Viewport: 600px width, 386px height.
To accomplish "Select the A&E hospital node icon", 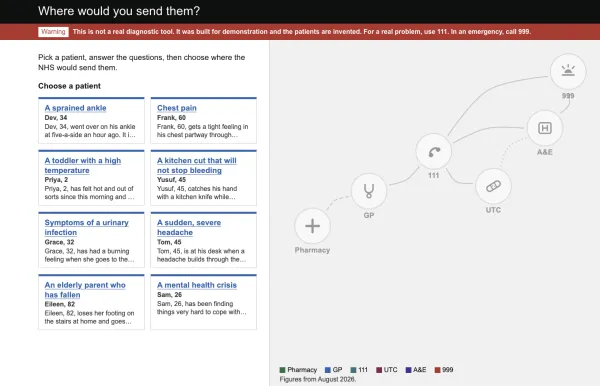I will pyautogui.click(x=545, y=128).
